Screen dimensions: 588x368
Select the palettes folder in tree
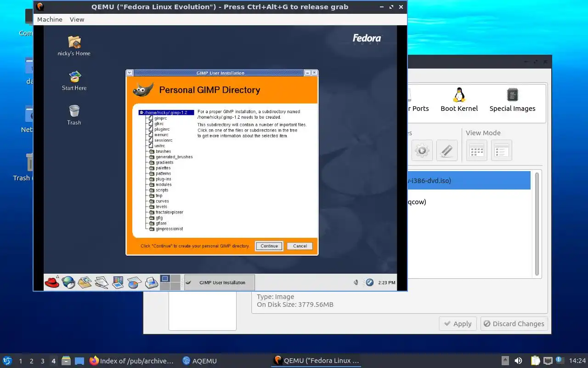pyautogui.click(x=163, y=168)
